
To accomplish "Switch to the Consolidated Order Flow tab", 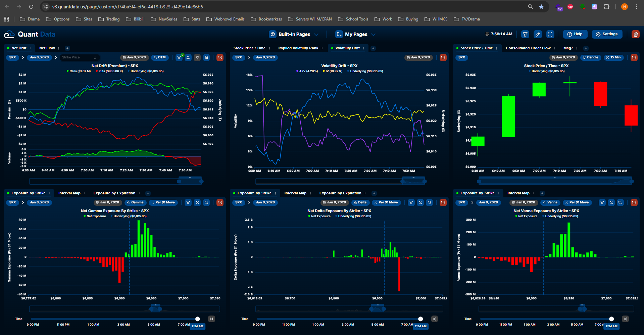I will [528, 48].
